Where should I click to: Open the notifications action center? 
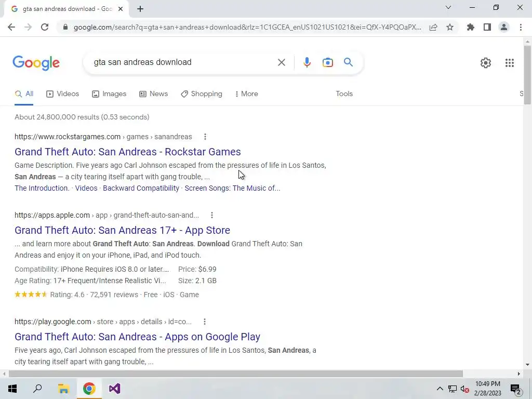point(515,389)
